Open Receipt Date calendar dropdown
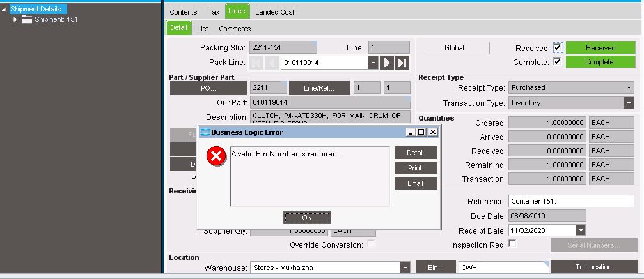 (x=580, y=230)
